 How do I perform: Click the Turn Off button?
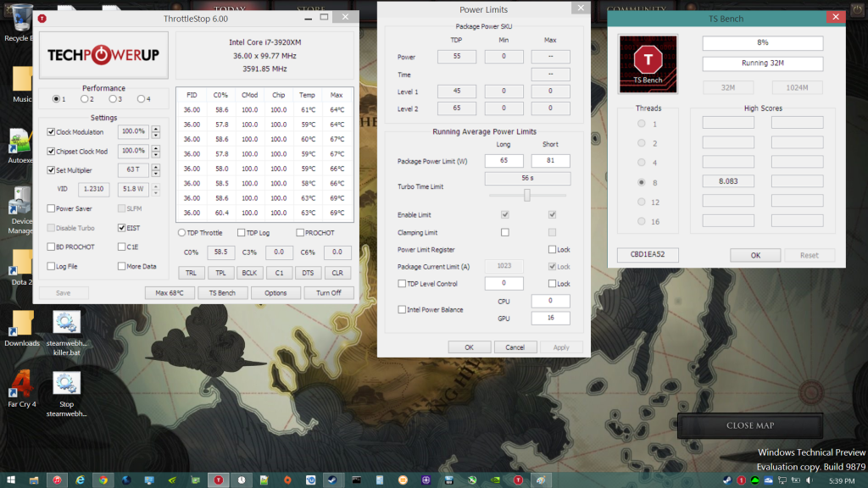329,292
